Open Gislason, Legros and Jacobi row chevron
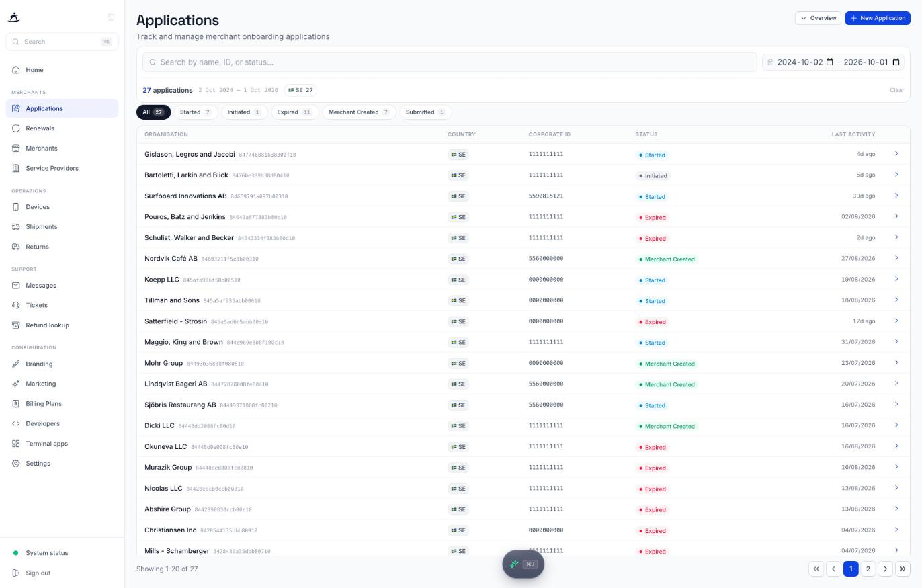The height and width of the screenshot is (588, 922). click(x=896, y=154)
